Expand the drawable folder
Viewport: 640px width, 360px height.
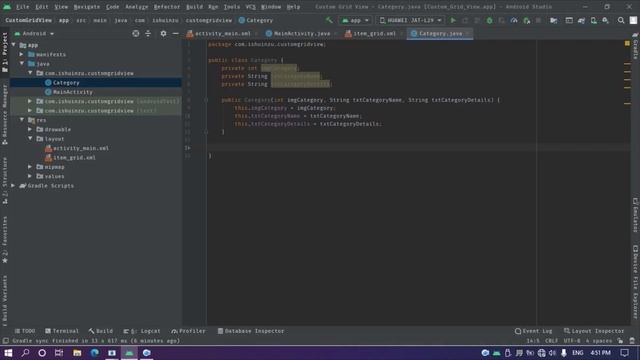pos(30,129)
